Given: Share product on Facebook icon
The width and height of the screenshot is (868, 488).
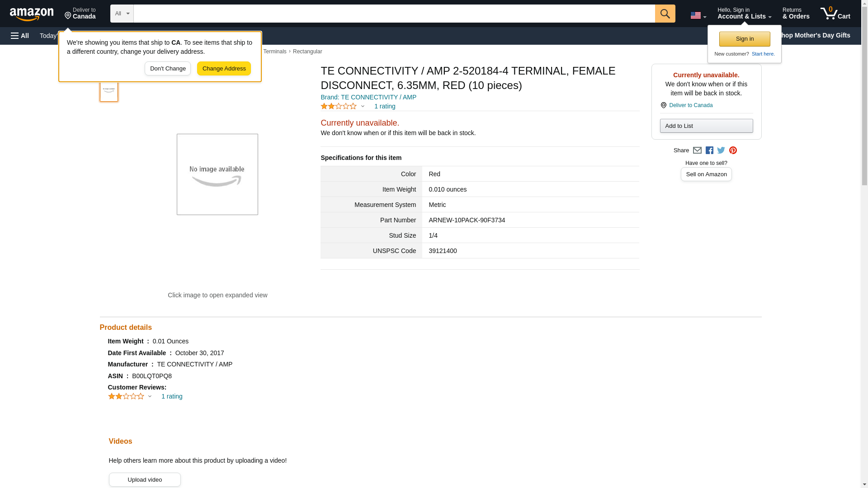Looking at the screenshot, I should [x=709, y=150].
